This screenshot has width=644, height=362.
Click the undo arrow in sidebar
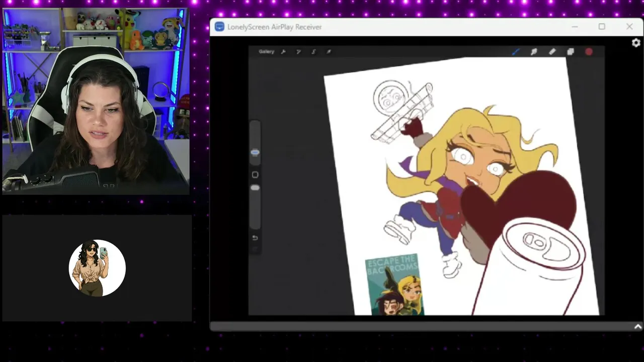coord(255,238)
